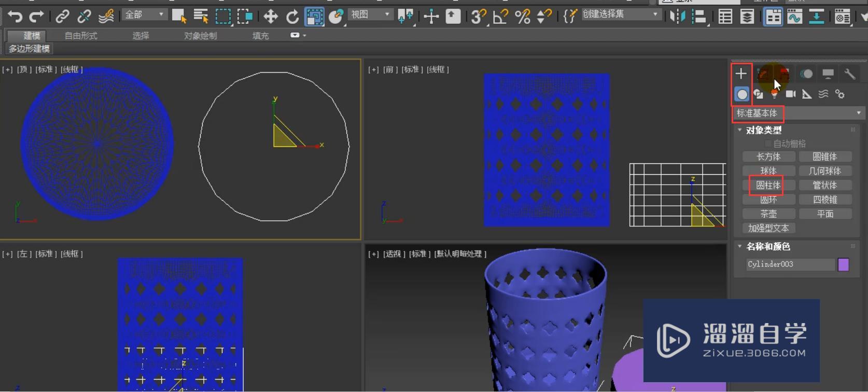Select the Space Warps category icon

[823, 94]
